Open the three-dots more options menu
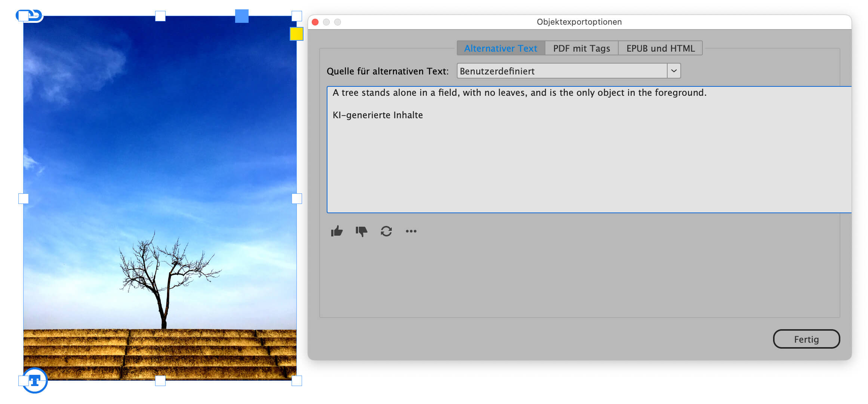 coord(411,231)
